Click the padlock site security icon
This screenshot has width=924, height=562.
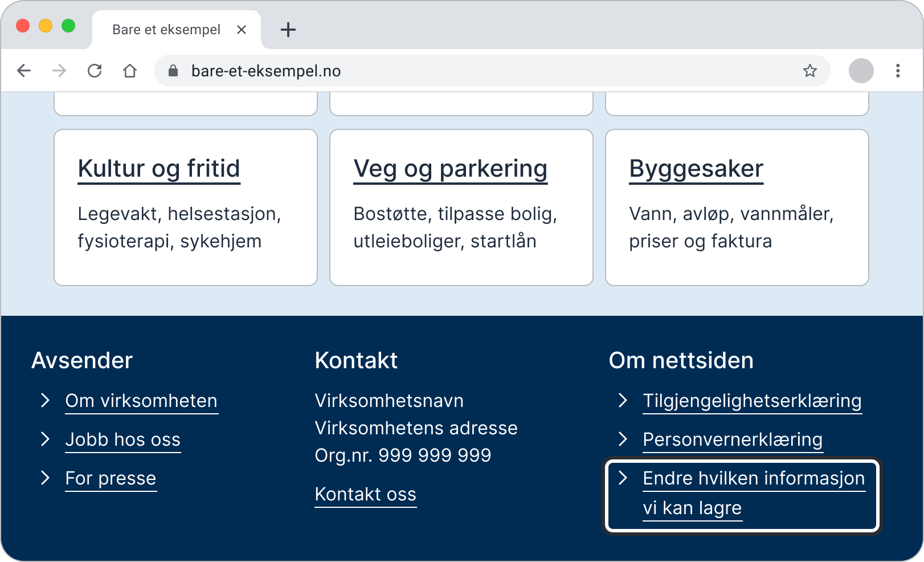coord(173,71)
